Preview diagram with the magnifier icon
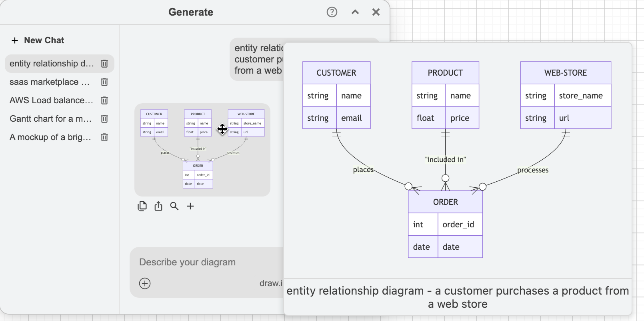 (x=174, y=206)
